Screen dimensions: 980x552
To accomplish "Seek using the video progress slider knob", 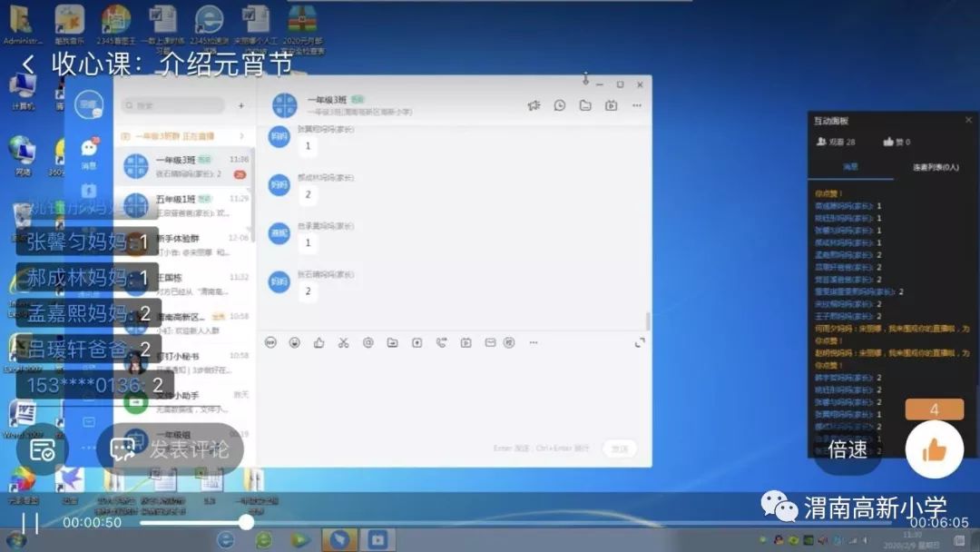I will [246, 522].
